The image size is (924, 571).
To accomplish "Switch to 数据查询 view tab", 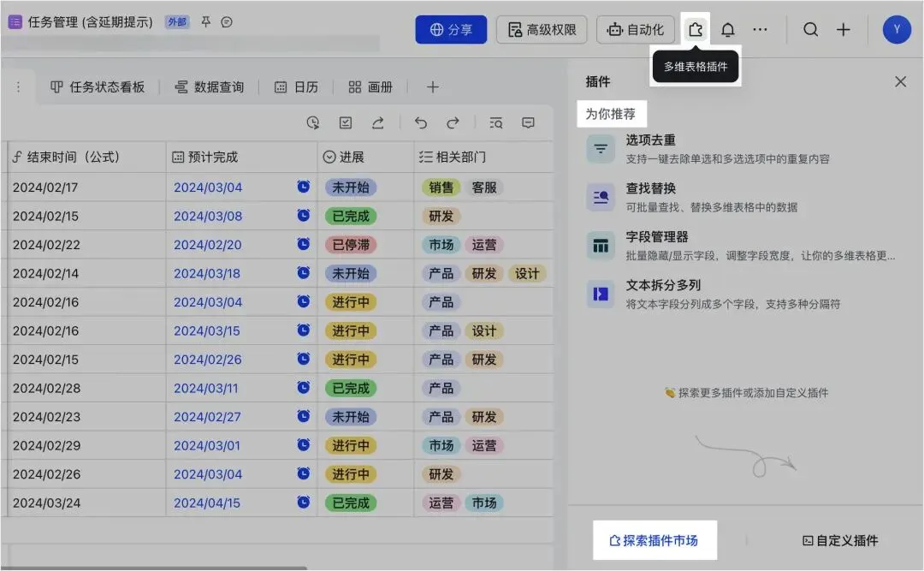I will pos(210,87).
